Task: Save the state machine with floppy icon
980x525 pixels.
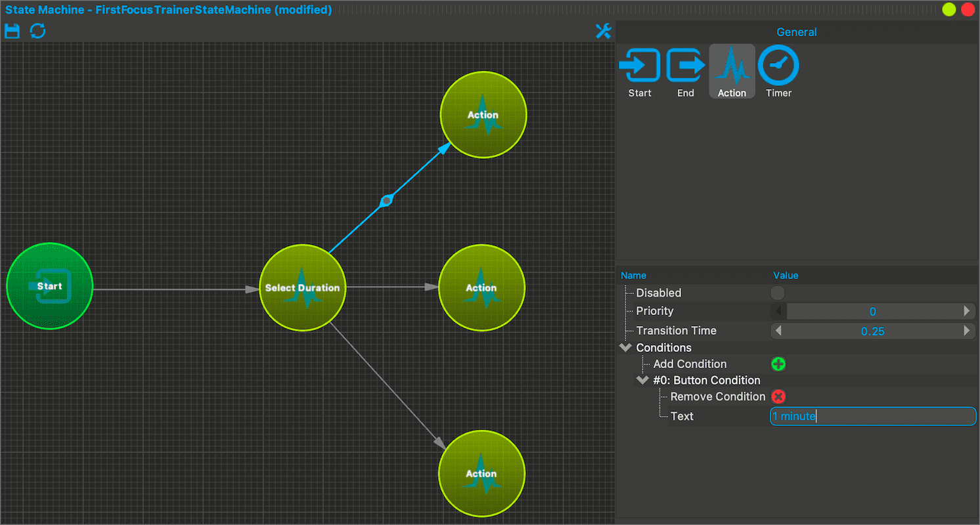Action: click(x=12, y=31)
